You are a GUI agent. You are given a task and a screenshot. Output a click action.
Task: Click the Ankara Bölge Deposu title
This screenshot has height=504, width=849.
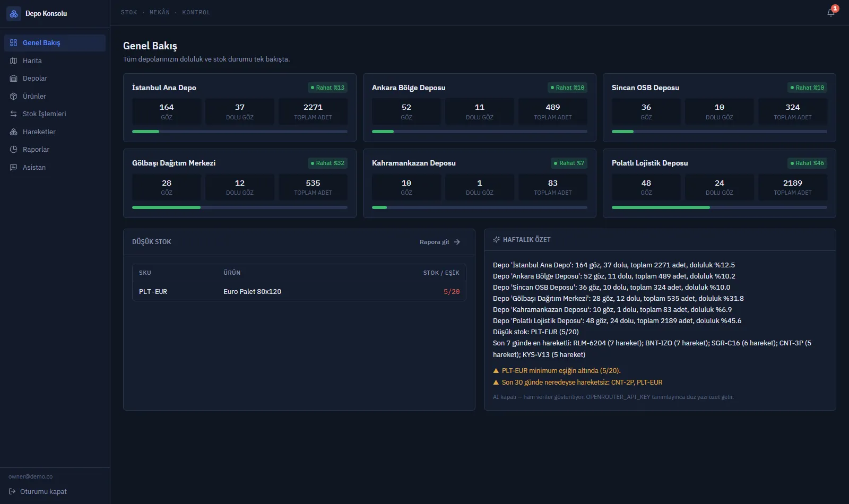tap(409, 88)
